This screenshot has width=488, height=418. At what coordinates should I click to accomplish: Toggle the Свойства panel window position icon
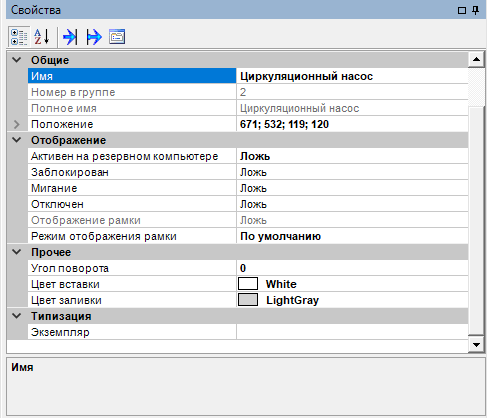[x=462, y=11]
